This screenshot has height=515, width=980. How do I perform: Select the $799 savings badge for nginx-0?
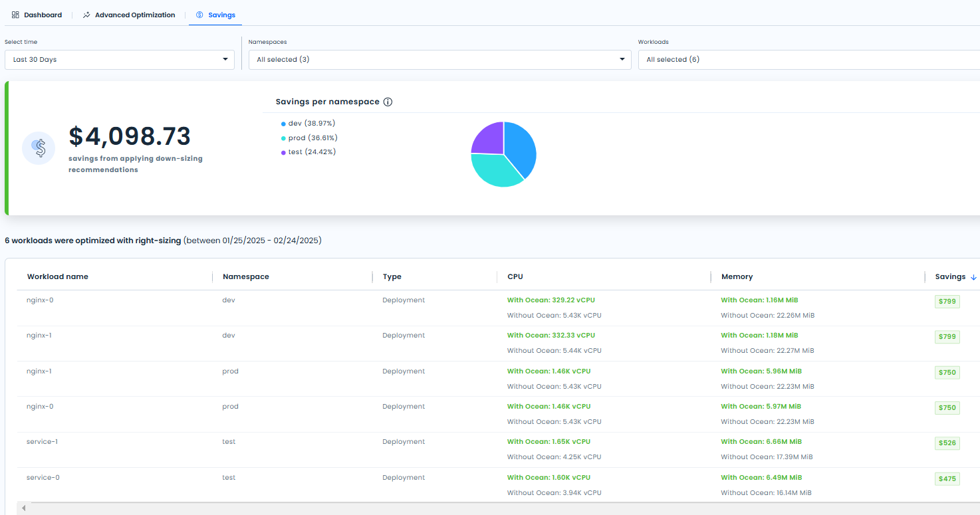click(x=947, y=302)
